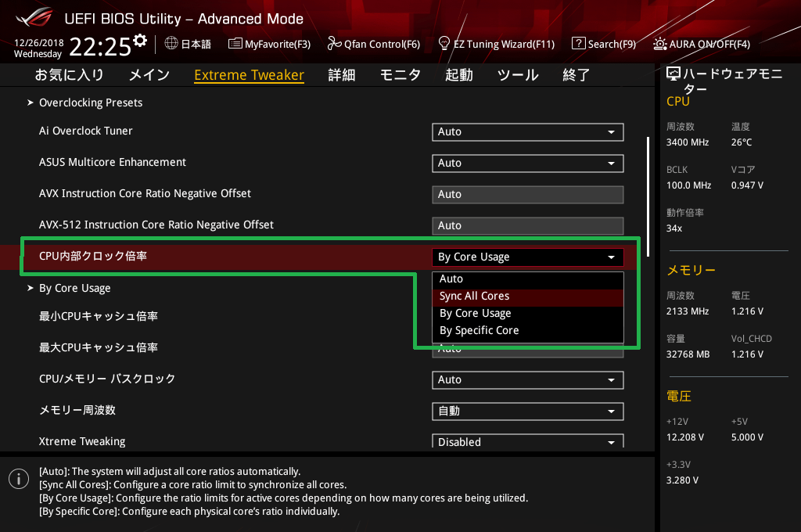Click the 22:25 clock time

(100, 47)
